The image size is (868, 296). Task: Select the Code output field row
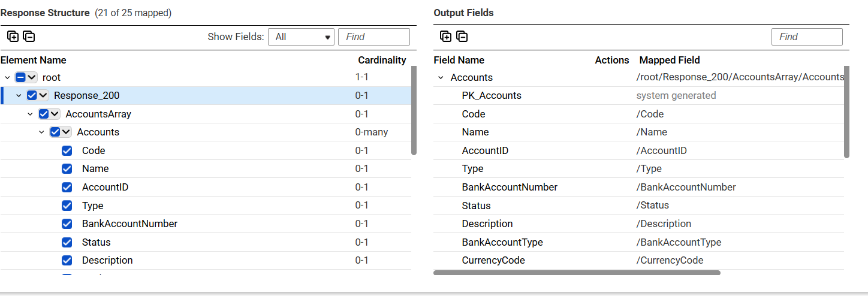coord(638,114)
